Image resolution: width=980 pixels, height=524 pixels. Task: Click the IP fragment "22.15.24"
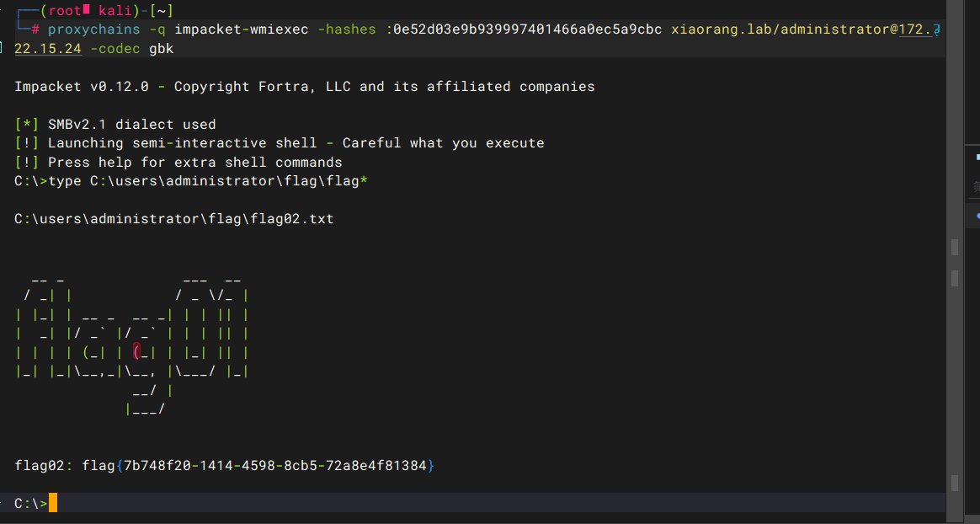pyautogui.click(x=48, y=49)
